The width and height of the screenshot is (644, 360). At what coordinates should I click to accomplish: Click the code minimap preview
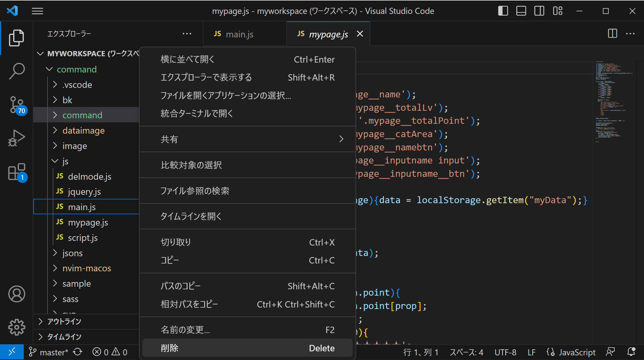[x=614, y=101]
